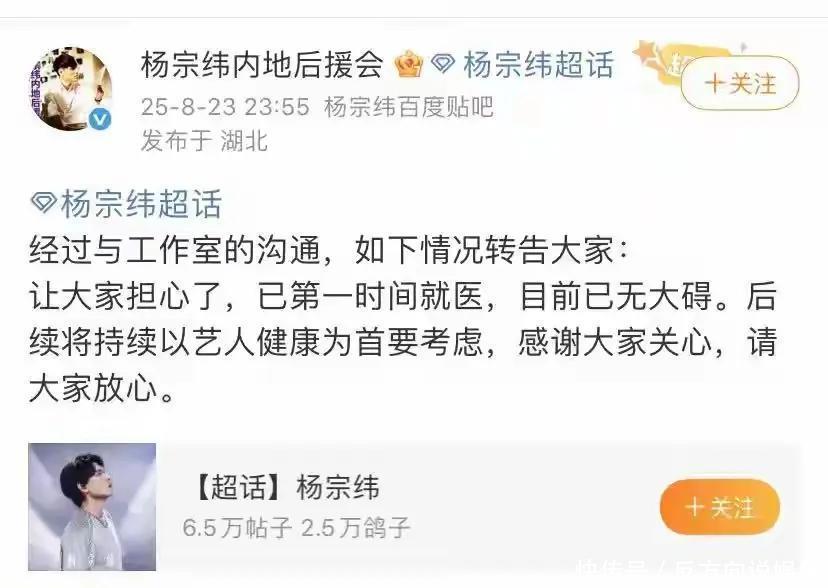
Task: Open the 杨宗纬百度贴吧 source link
Action: coord(409,107)
